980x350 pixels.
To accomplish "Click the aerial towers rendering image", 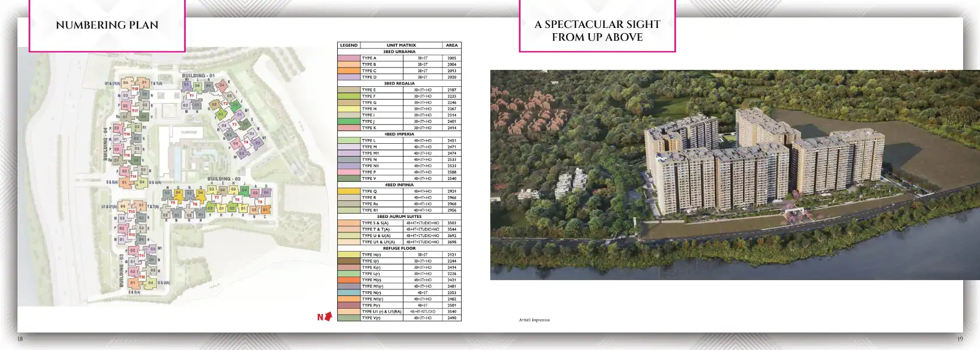I will pyautogui.click(x=735, y=175).
